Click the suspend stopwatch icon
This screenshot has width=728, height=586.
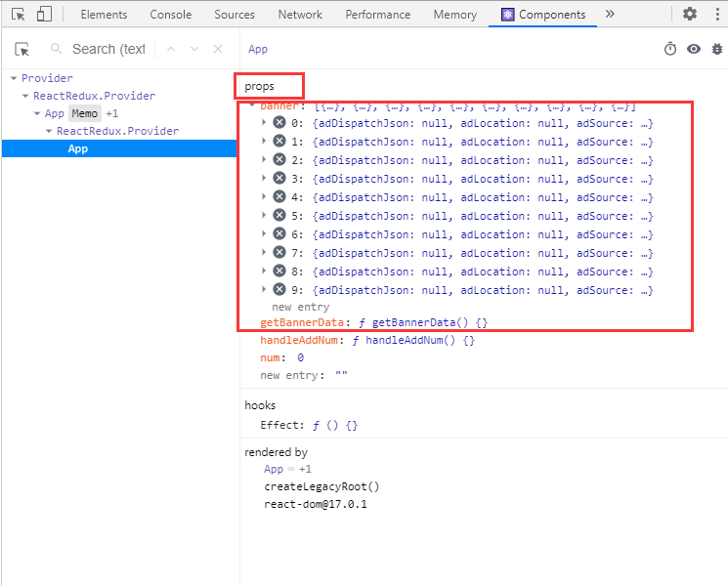pos(670,49)
